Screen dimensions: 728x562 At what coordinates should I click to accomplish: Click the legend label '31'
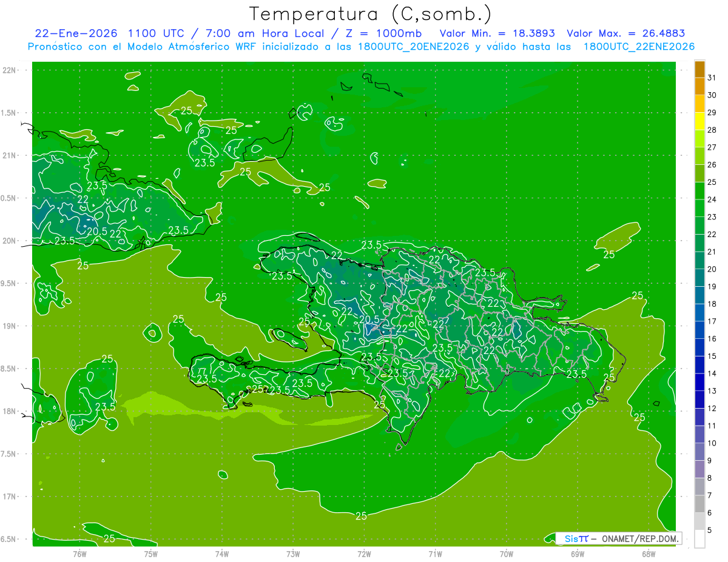point(712,77)
